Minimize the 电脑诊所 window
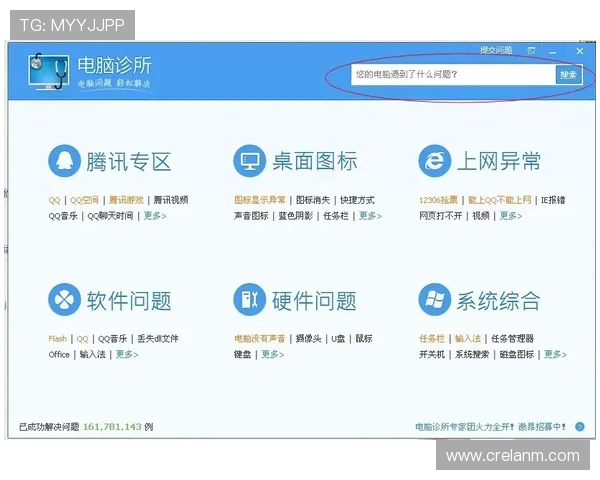The width and height of the screenshot is (600, 480). [553, 52]
